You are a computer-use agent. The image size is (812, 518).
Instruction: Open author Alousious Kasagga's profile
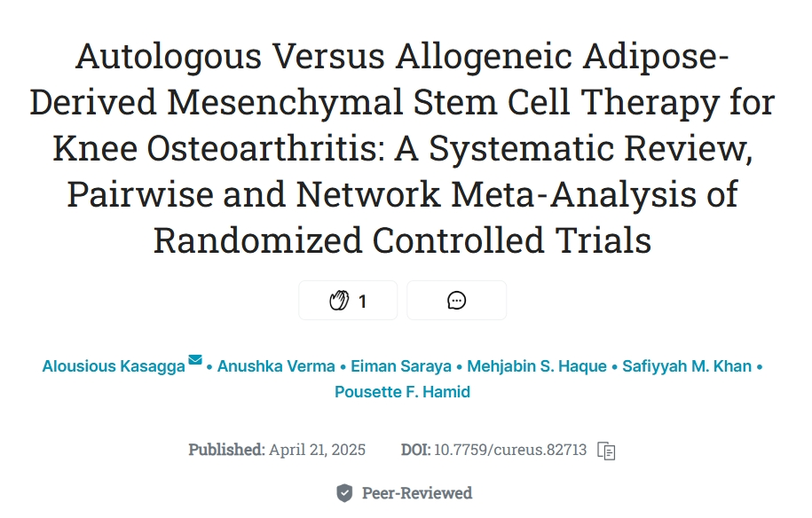tap(114, 366)
